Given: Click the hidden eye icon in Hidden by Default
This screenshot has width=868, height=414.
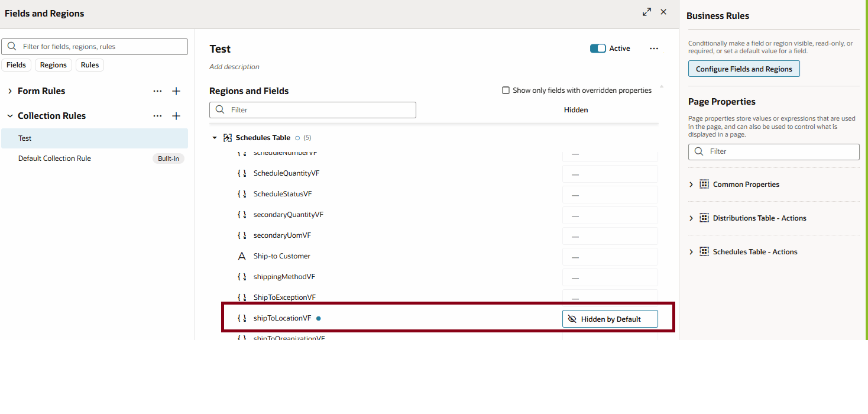Looking at the screenshot, I should pyautogui.click(x=572, y=319).
